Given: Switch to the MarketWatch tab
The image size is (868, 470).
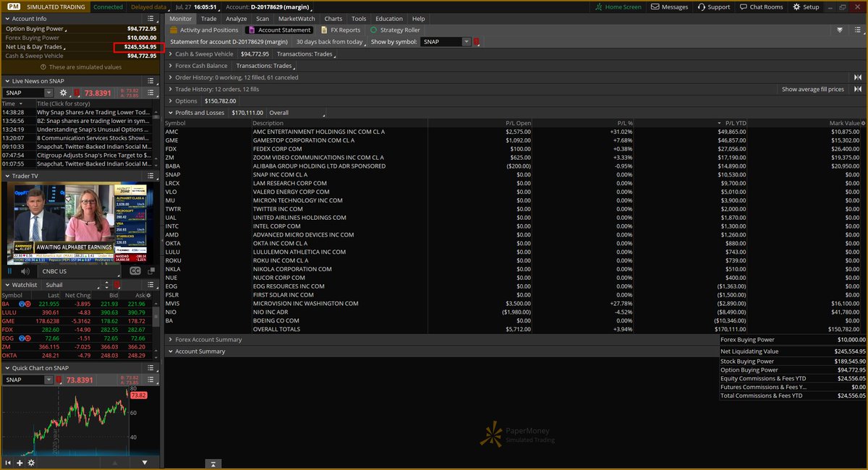Looking at the screenshot, I should [297, 19].
